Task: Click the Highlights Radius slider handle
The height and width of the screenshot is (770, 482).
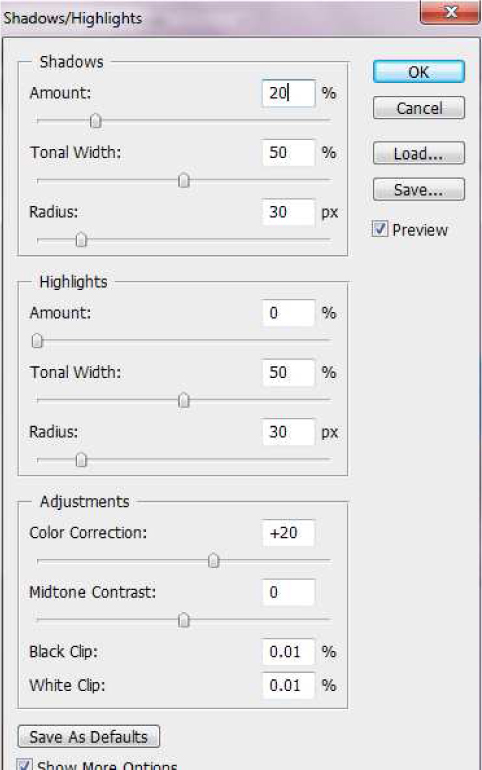Action: coord(81,460)
